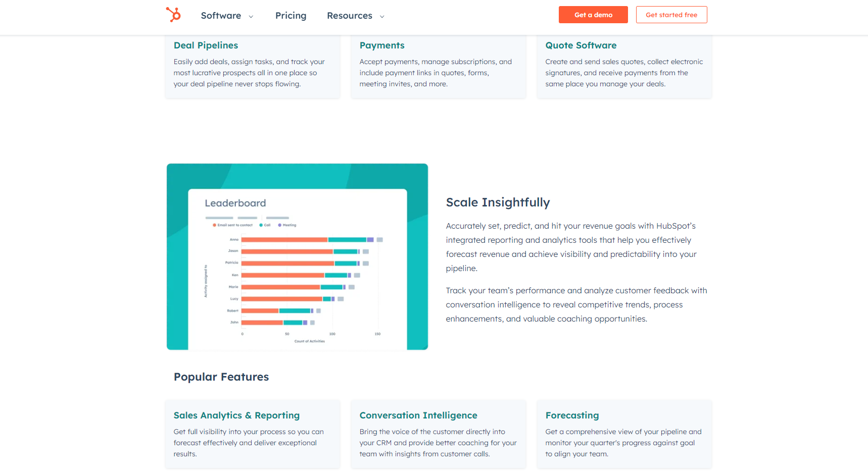The width and height of the screenshot is (868, 474).
Task: Click the Scale Insightfully heading
Action: [x=498, y=202]
